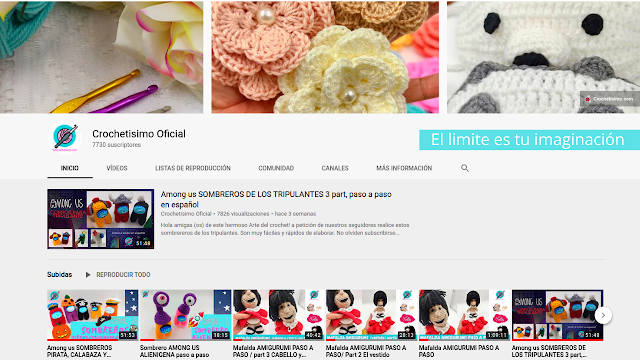Viewport: 640px width, 360px height.
Task: Click the 7730 suscriptores count
Action: pos(116,145)
